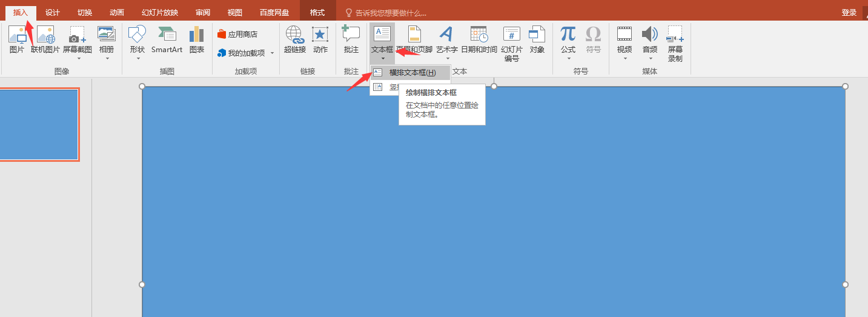
Task: Choose 横排文本框(H) horizontal text box
Action: coord(411,73)
